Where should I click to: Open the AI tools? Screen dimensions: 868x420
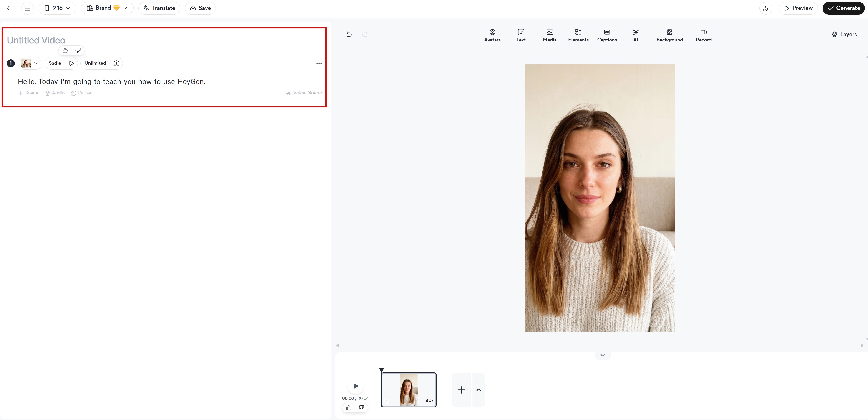tap(635, 35)
